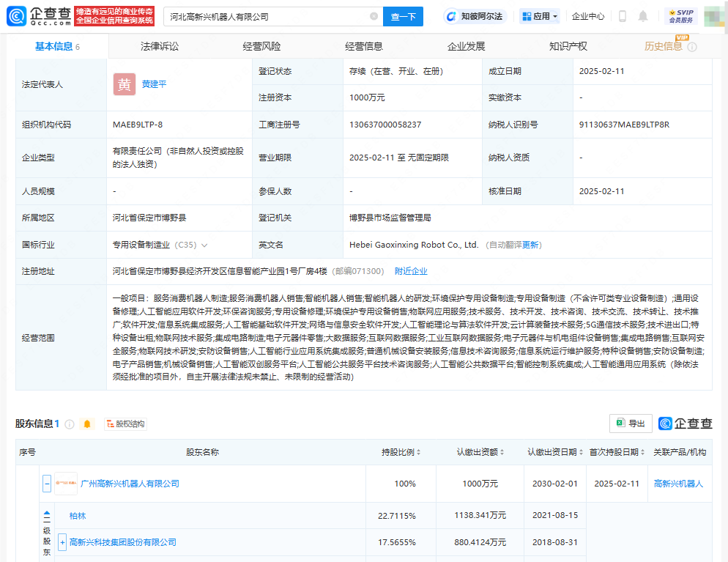Switch to 基本信息 tab
The width and height of the screenshot is (728, 562).
coord(57,46)
